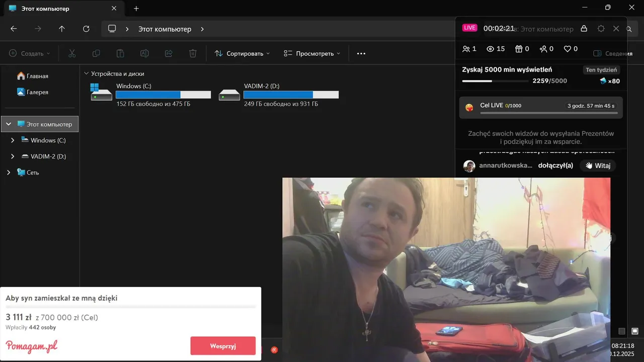This screenshot has width=644, height=362.
Task: Expand VADIM-2 (D:) in the sidebar tree
Action: (x=13, y=156)
